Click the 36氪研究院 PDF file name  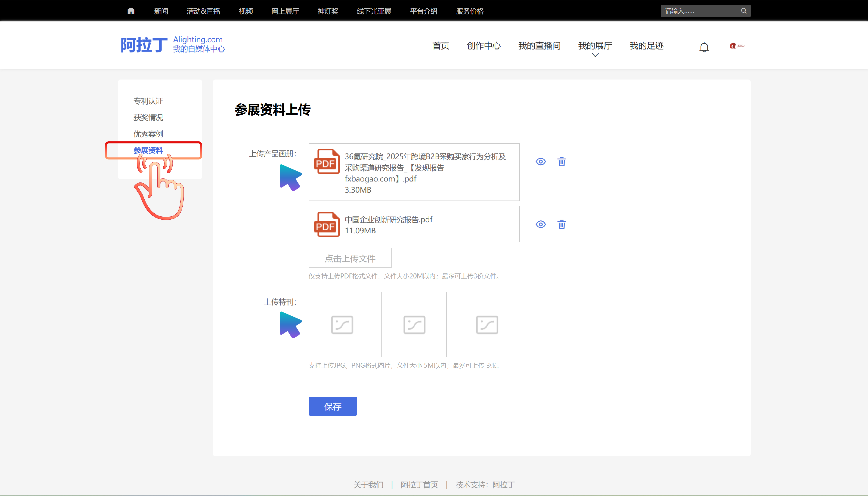click(x=425, y=168)
